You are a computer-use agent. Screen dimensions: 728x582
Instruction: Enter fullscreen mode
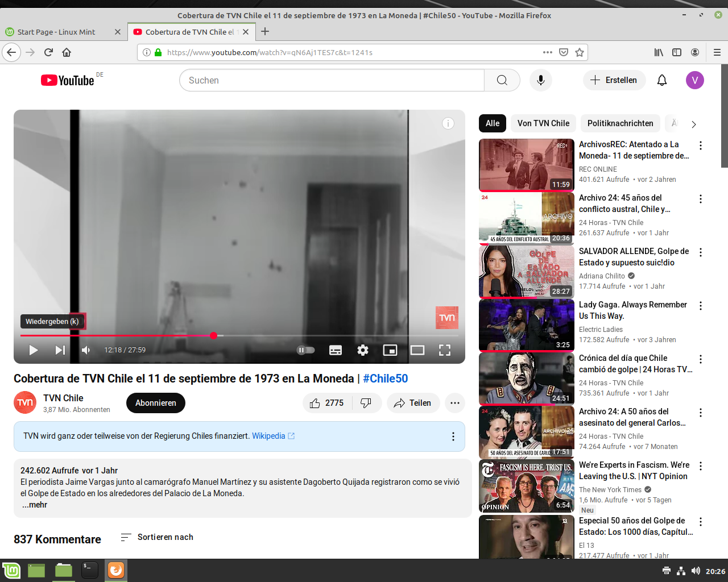pyautogui.click(x=445, y=350)
